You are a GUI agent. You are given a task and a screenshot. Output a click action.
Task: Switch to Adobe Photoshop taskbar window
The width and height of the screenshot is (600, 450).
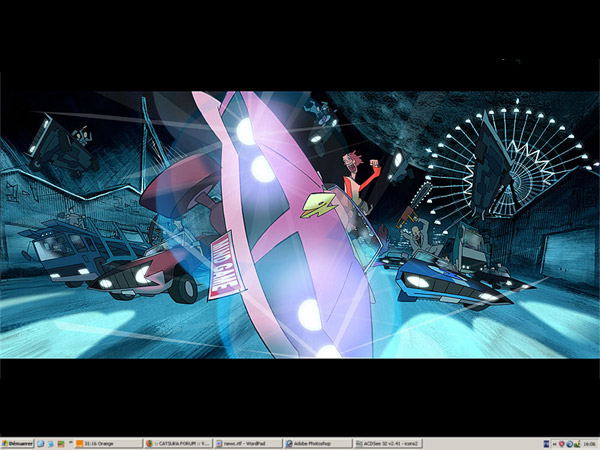tap(318, 444)
